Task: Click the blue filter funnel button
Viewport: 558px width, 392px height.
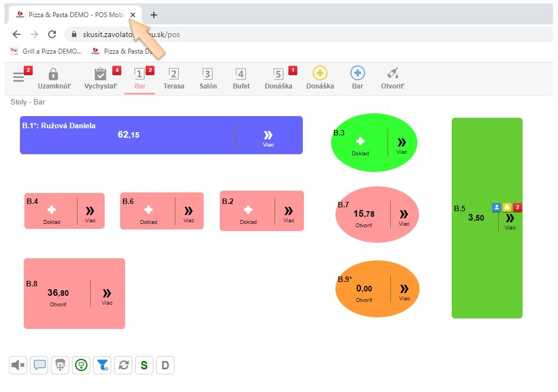Action: [102, 365]
